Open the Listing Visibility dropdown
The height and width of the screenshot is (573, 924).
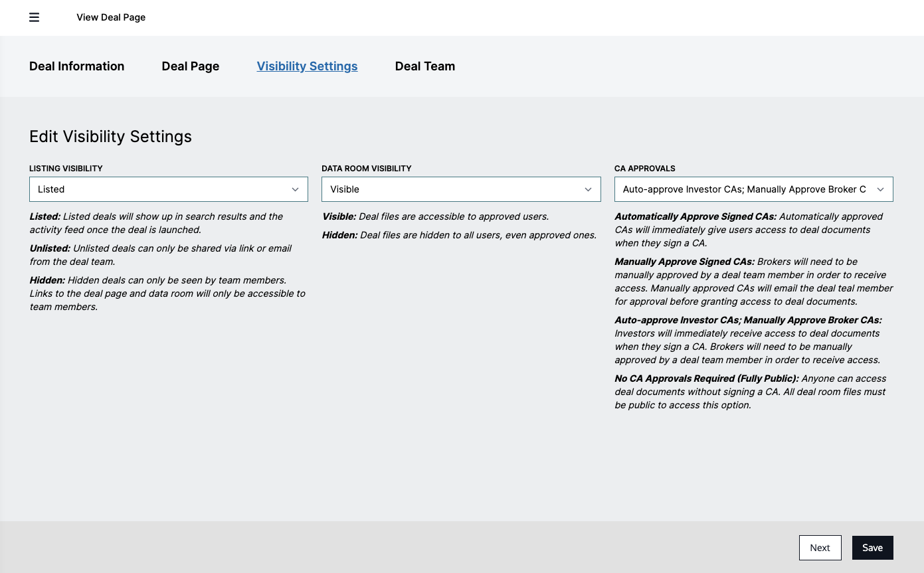[169, 189]
